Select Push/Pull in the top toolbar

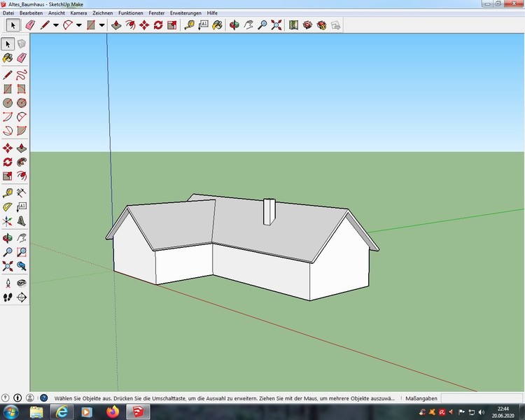(x=116, y=25)
